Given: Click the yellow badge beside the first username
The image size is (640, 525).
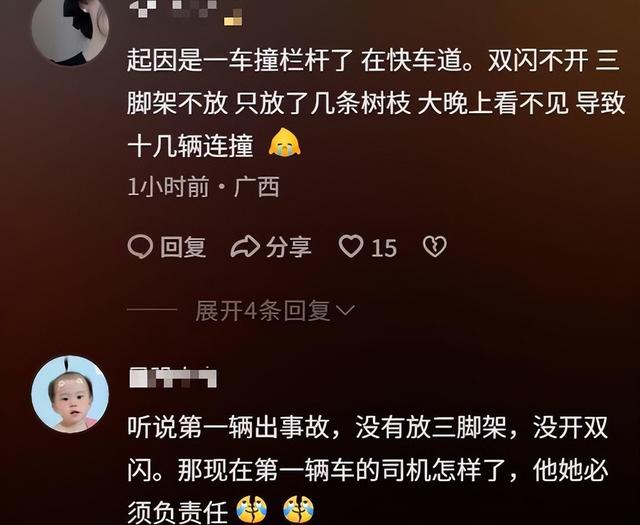Looking at the screenshot, I should pos(233,18).
